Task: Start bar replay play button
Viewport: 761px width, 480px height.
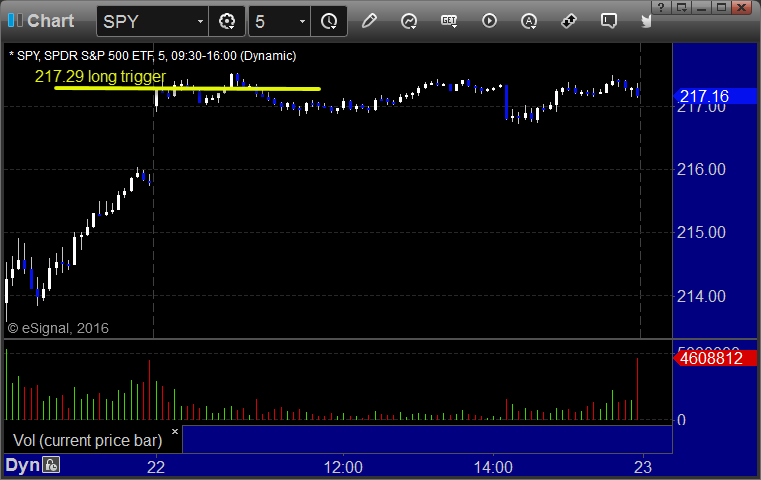Action: click(489, 21)
